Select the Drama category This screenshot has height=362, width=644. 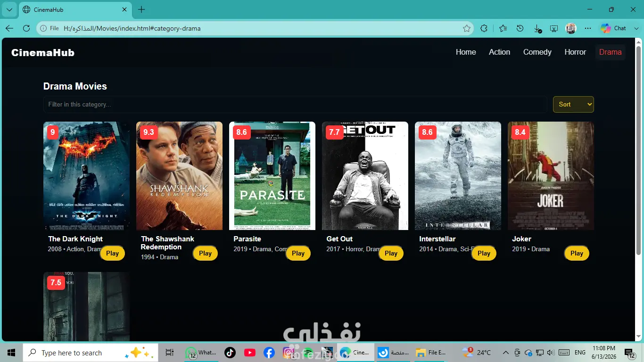click(610, 52)
